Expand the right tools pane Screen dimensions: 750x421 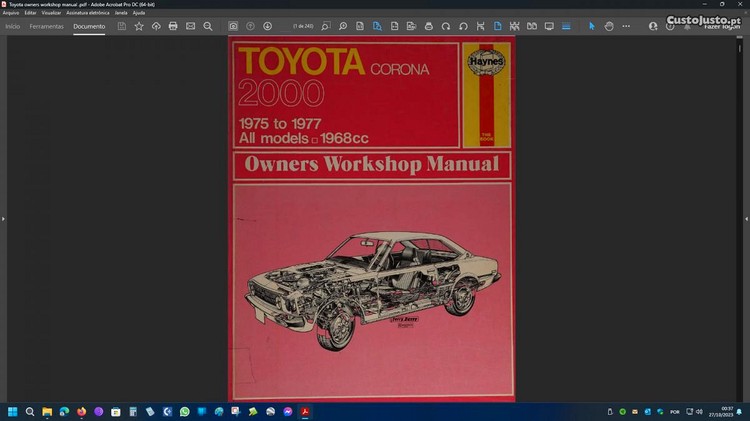pyautogui.click(x=746, y=218)
